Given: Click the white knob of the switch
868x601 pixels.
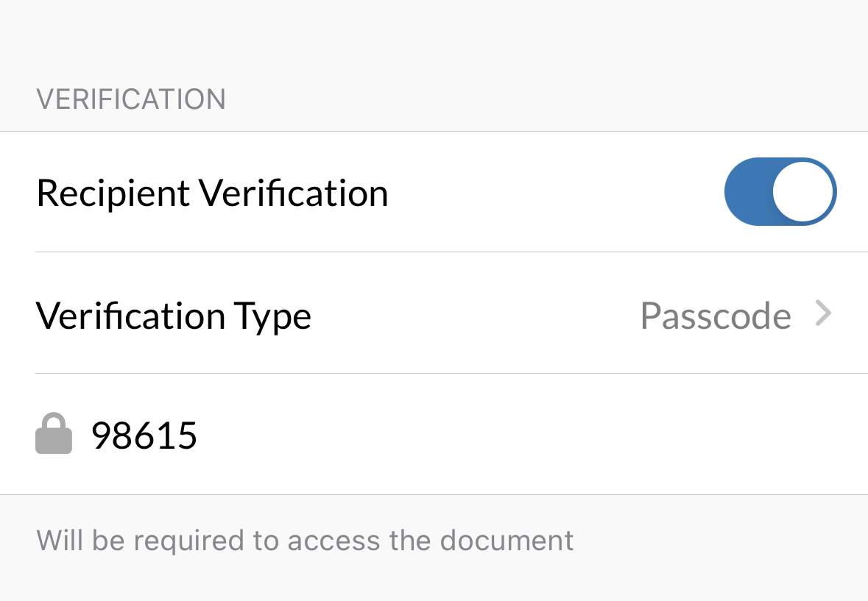Looking at the screenshot, I should pos(803,191).
